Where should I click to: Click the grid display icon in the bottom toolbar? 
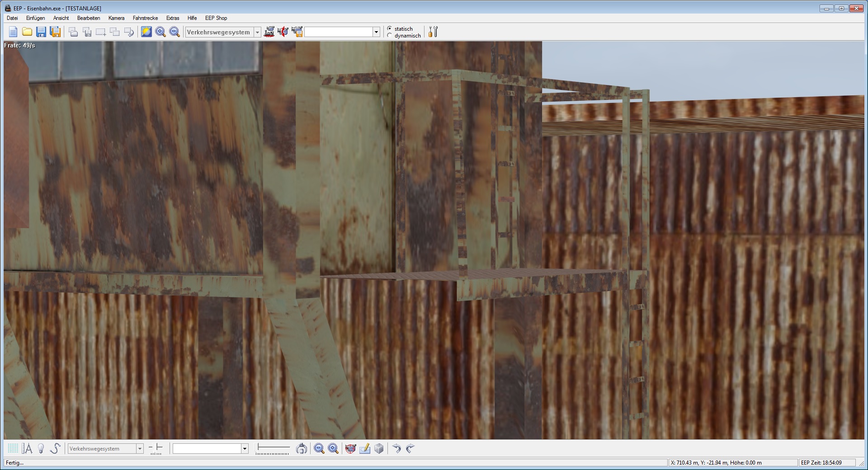[13, 448]
